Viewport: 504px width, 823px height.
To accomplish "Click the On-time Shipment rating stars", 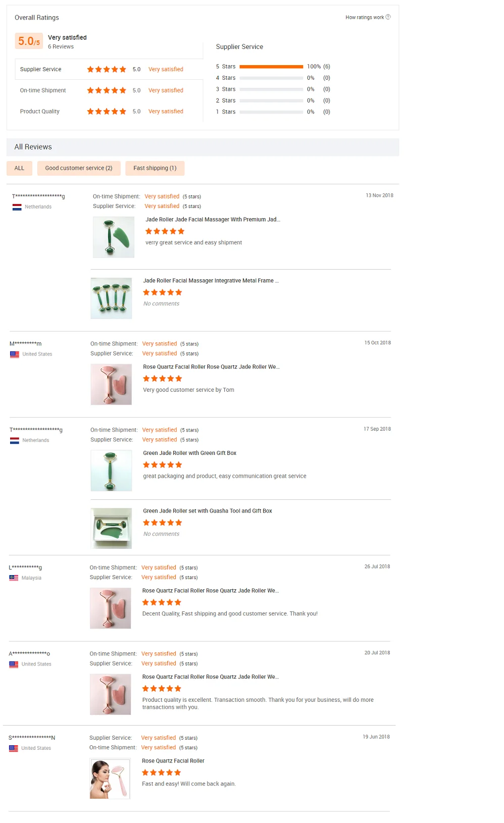I will tap(106, 90).
